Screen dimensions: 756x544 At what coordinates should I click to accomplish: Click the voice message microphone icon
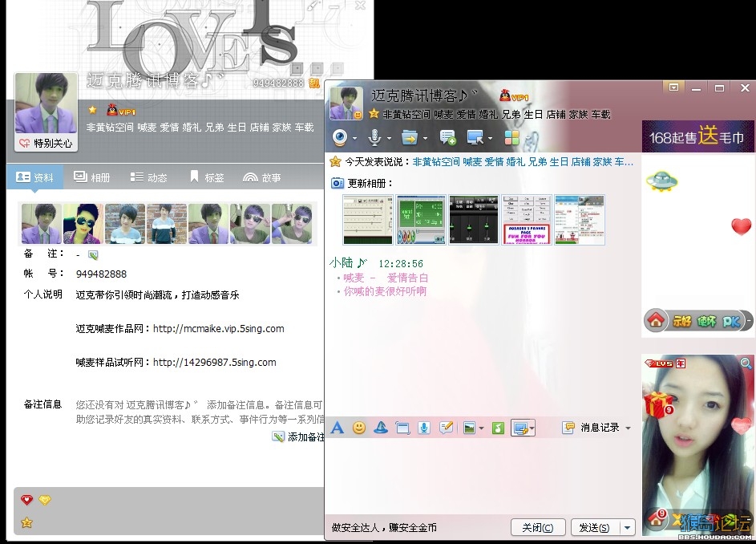[x=424, y=428]
